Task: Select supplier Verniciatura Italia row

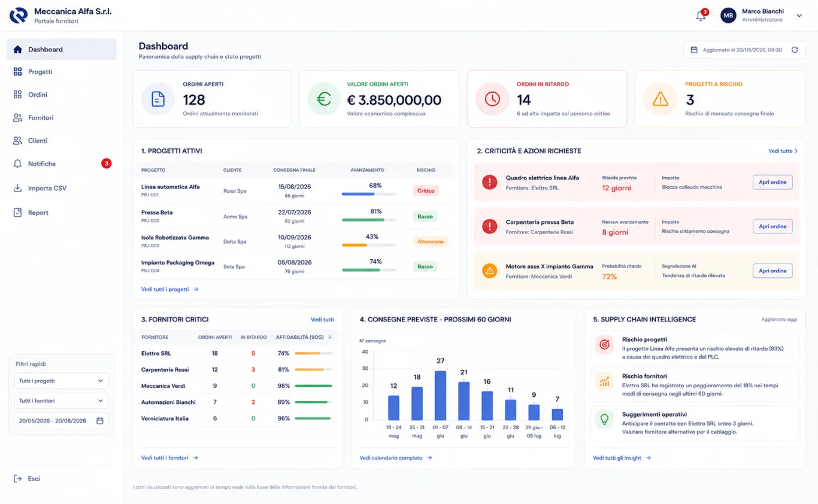Action: coord(237,418)
